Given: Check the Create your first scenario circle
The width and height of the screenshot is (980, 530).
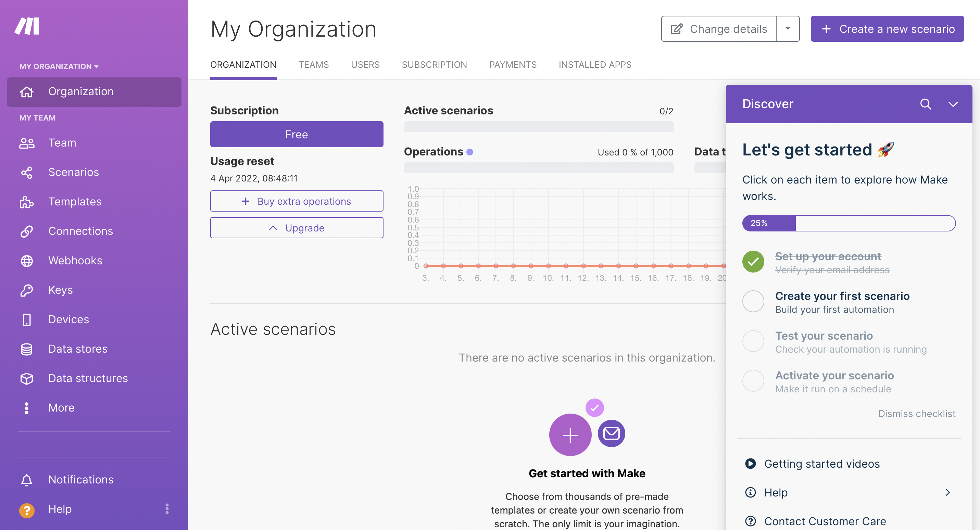Looking at the screenshot, I should [753, 301].
